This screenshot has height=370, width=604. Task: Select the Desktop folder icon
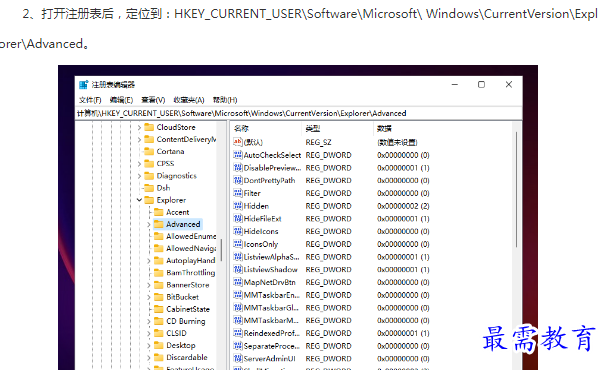[159, 345]
